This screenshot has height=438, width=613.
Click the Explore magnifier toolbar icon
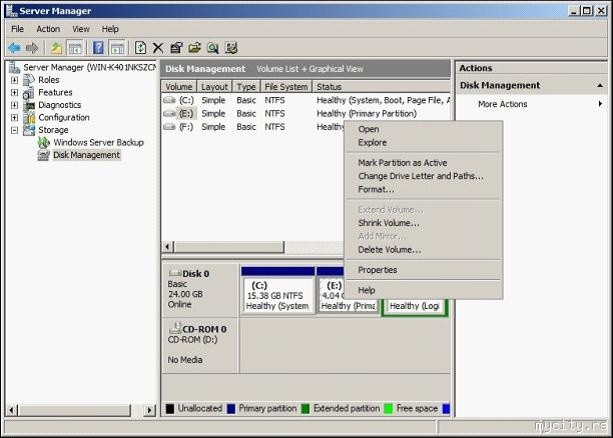[x=213, y=48]
